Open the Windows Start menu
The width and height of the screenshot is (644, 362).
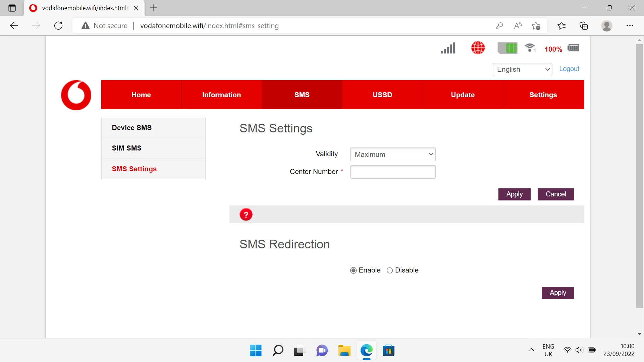pos(255,351)
